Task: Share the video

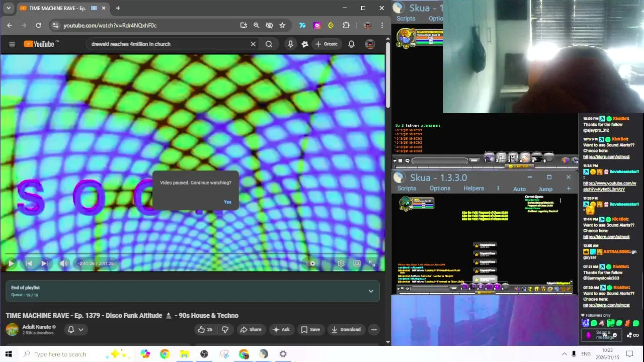Action: click(251, 330)
